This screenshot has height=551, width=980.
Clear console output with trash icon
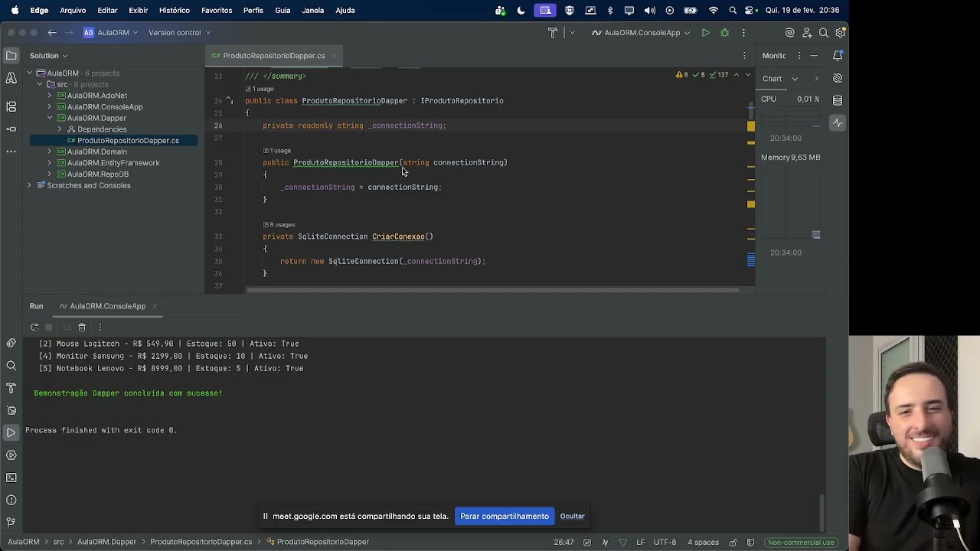[82, 328]
